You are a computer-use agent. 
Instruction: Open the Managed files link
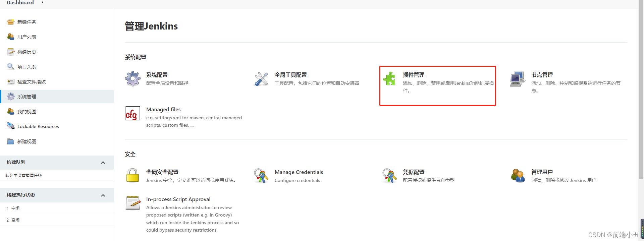[163, 110]
